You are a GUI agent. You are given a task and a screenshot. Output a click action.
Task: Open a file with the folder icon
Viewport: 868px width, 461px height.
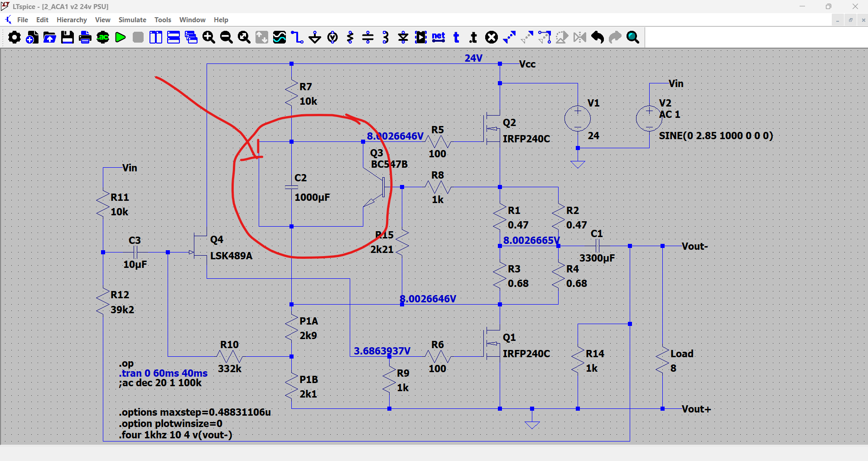[50, 37]
